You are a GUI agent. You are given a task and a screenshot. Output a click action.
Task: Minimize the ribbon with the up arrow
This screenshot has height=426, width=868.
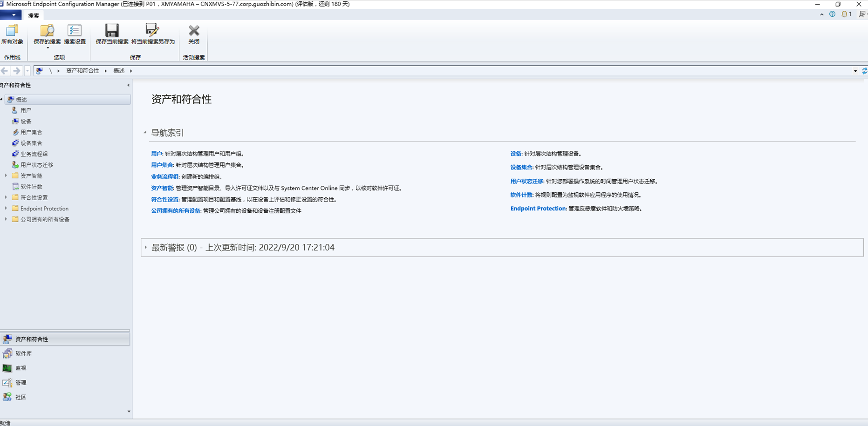[821, 14]
